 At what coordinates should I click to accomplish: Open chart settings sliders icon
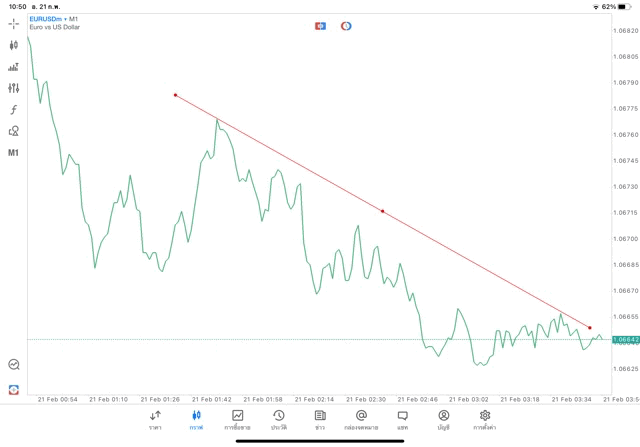[14, 88]
